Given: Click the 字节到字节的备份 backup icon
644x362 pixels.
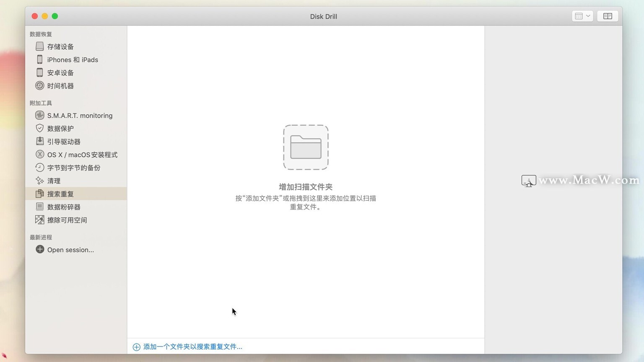Looking at the screenshot, I should [39, 168].
